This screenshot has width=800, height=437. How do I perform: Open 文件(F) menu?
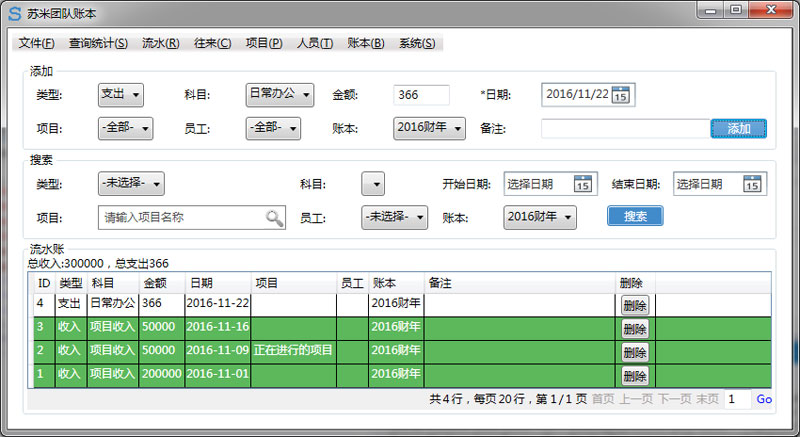tap(37, 43)
